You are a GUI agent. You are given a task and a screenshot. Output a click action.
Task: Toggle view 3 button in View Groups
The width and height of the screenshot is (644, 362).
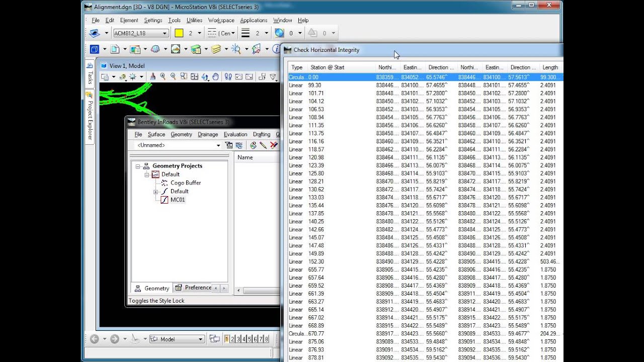(238, 339)
